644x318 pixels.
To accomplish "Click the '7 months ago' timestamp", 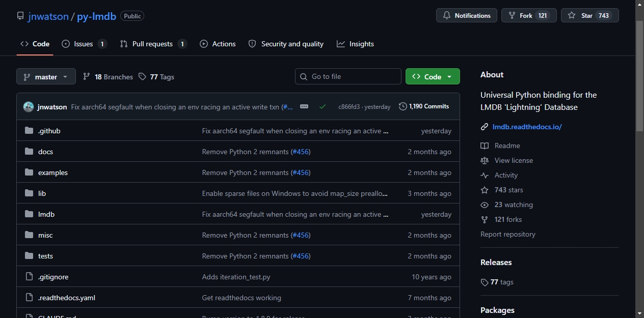I will [430, 298].
